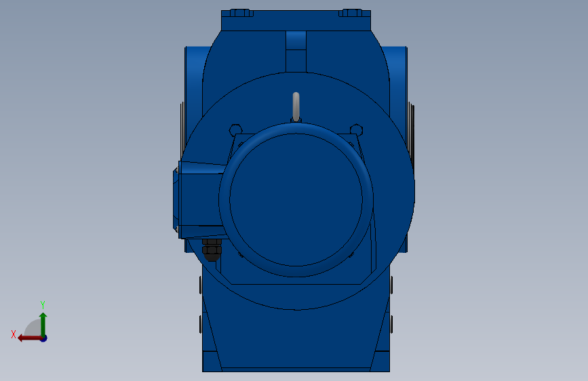Select the circular motor fan cover face
Image resolution: width=588 pixels, height=381 pixels.
[296, 199]
